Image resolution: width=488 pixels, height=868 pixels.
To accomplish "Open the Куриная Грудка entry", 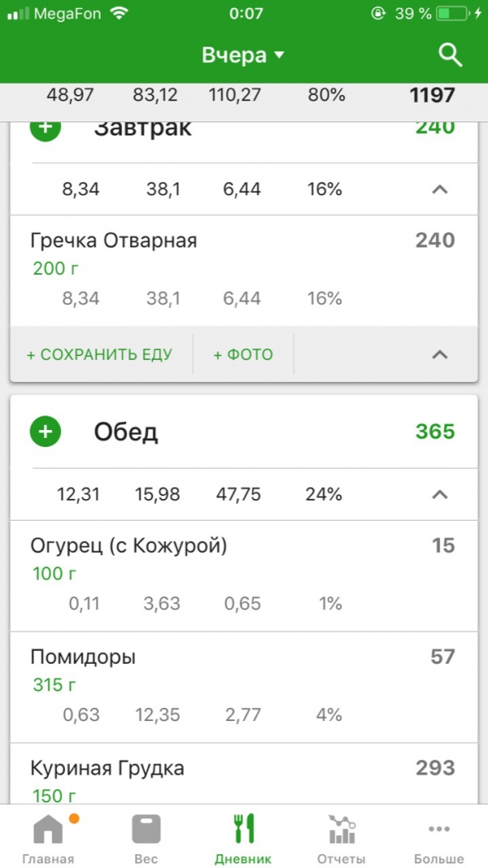I will pyautogui.click(x=107, y=768).
